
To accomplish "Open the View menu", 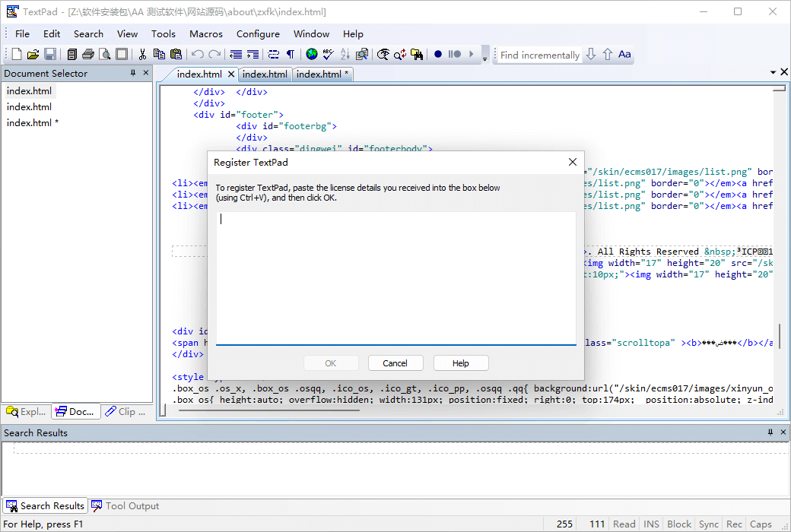I will (127, 33).
